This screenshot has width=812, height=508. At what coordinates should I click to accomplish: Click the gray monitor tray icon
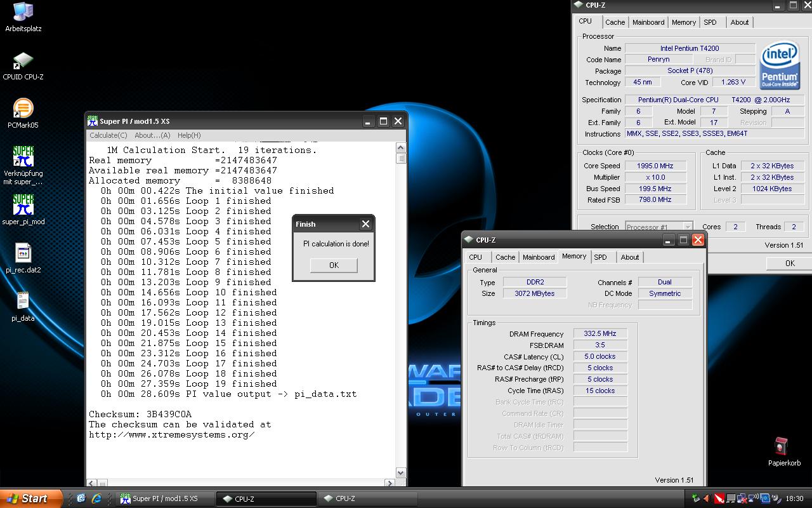click(x=730, y=498)
